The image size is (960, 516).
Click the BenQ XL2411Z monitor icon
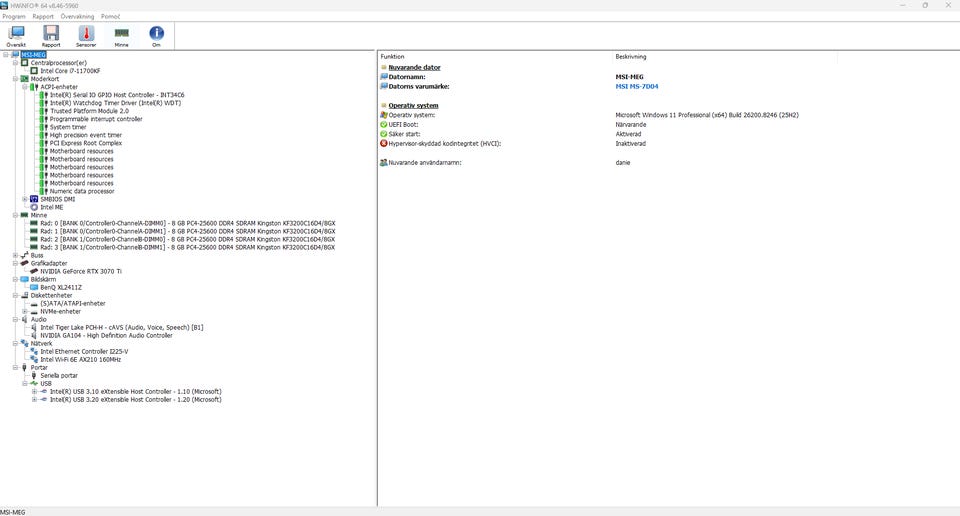pyautogui.click(x=34, y=287)
